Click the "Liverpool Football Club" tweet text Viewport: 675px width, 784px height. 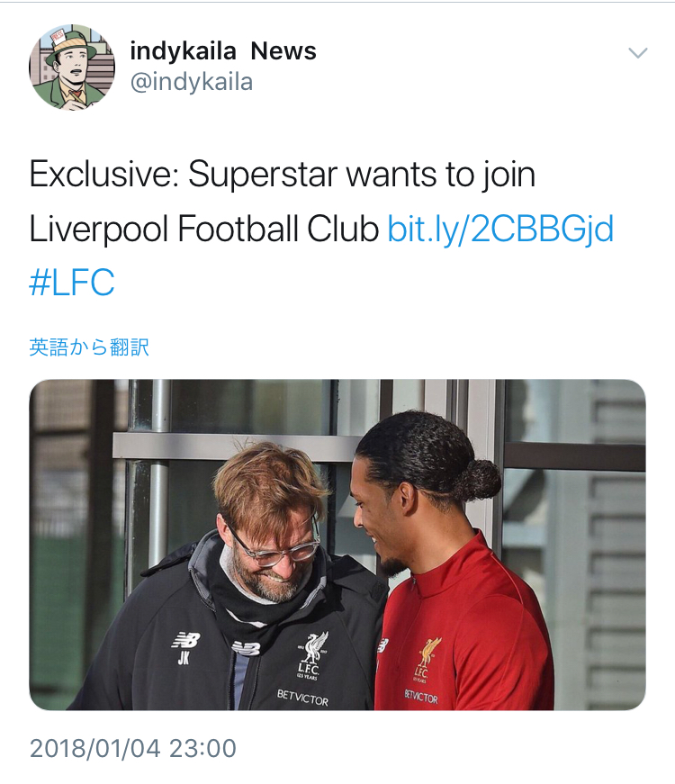coord(203,230)
